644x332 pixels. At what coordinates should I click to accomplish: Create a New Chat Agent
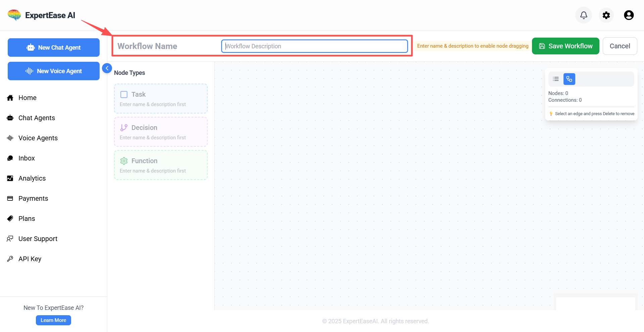coord(54,48)
